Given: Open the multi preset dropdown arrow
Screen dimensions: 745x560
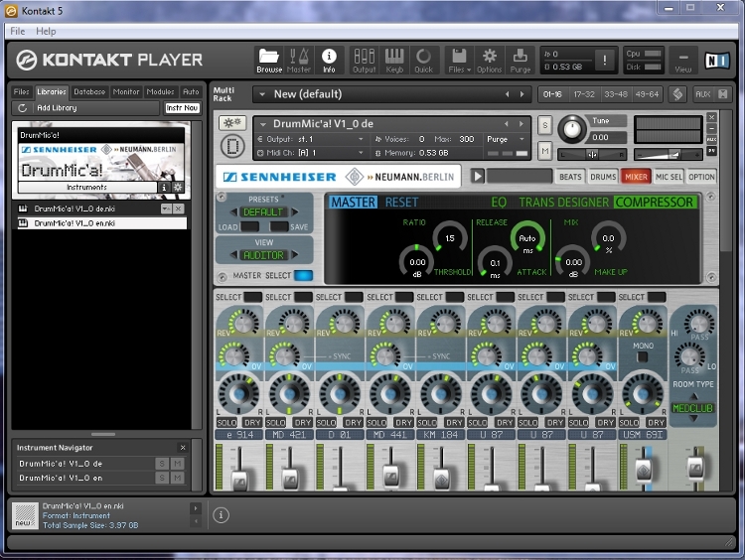Looking at the screenshot, I should [x=262, y=94].
